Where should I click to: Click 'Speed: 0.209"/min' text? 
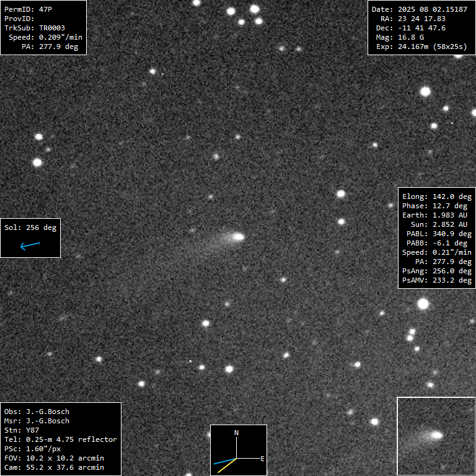(45, 37)
